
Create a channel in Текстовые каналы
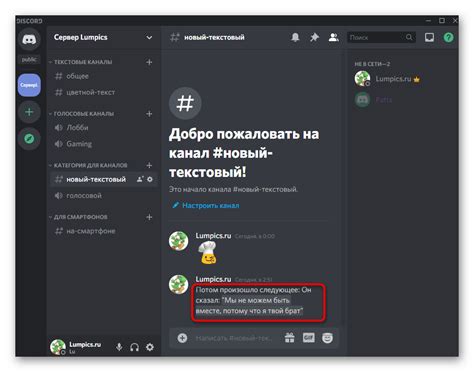click(149, 62)
